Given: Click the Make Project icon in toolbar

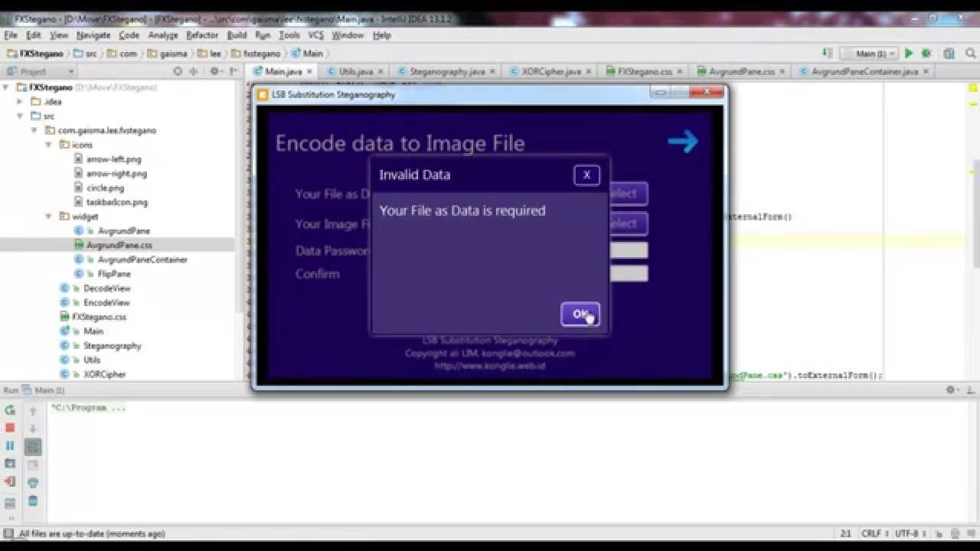Looking at the screenshot, I should coord(827,54).
